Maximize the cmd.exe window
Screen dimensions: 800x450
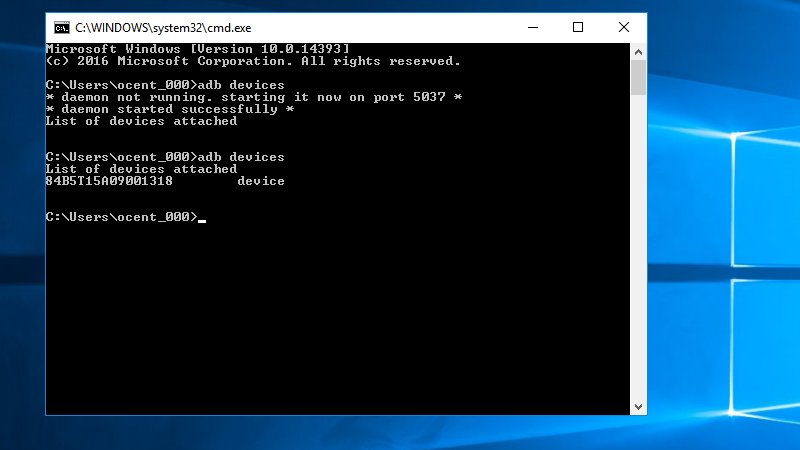click(x=578, y=28)
